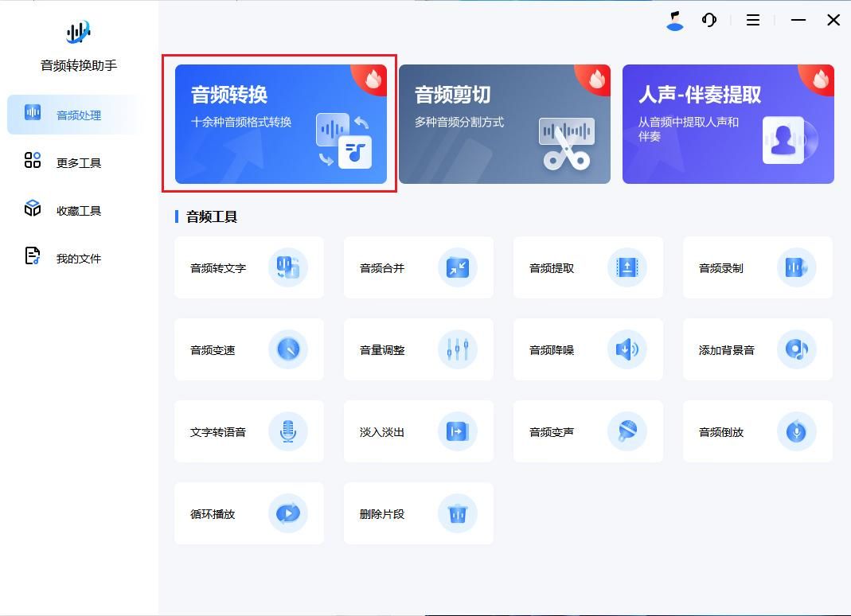Screen dimensions: 851x616
Task: Click the portrait icon on 人声-伴奏提取 card
Action: coord(789,141)
